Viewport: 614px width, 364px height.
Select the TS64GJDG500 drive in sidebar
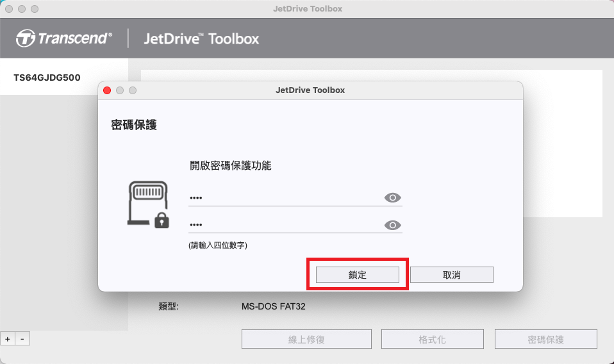[x=64, y=77]
